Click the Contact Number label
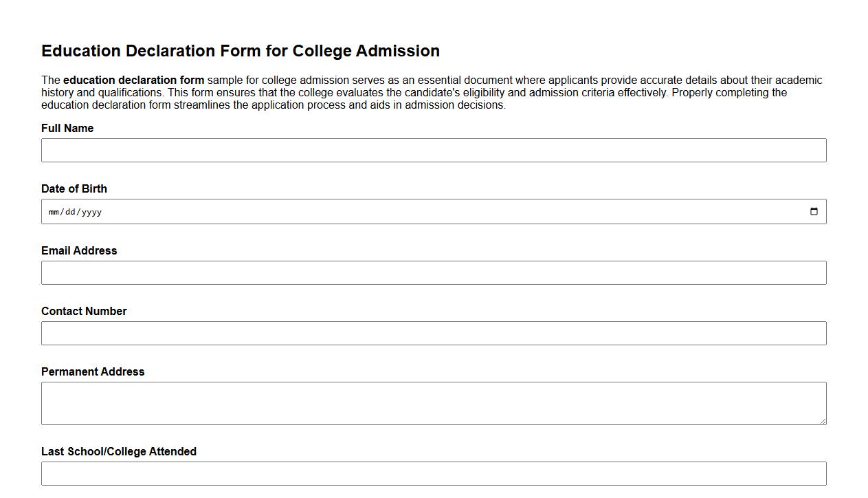The width and height of the screenshot is (868, 498). pyautogui.click(x=84, y=311)
